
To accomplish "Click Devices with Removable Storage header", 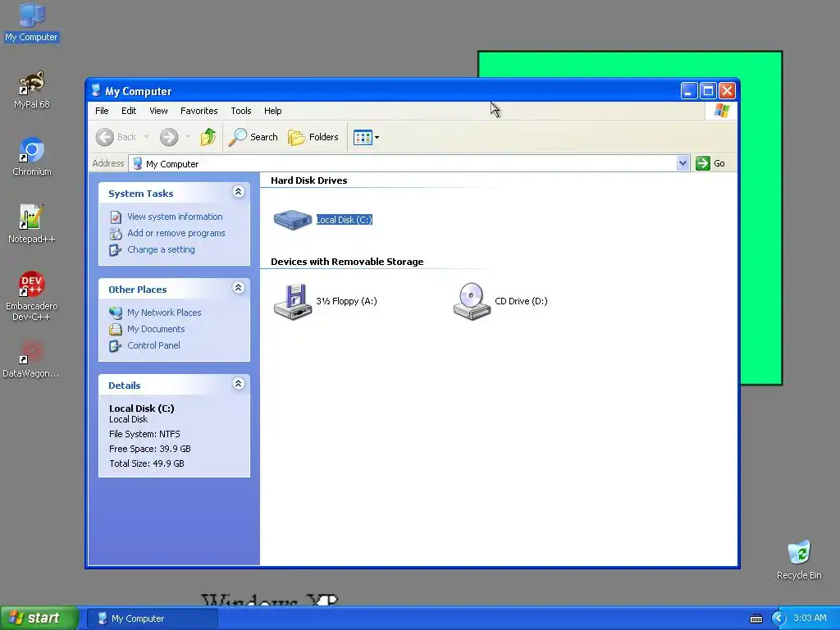I will point(347,262).
